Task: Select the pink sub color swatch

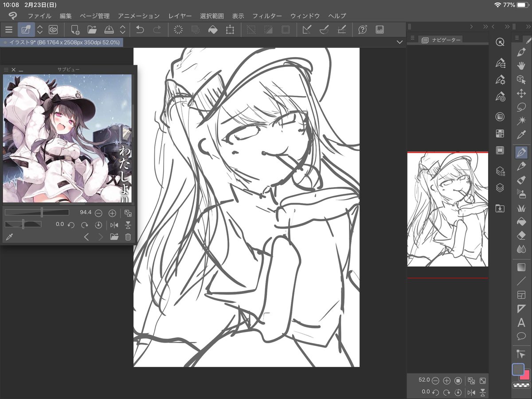Action: coord(526,376)
